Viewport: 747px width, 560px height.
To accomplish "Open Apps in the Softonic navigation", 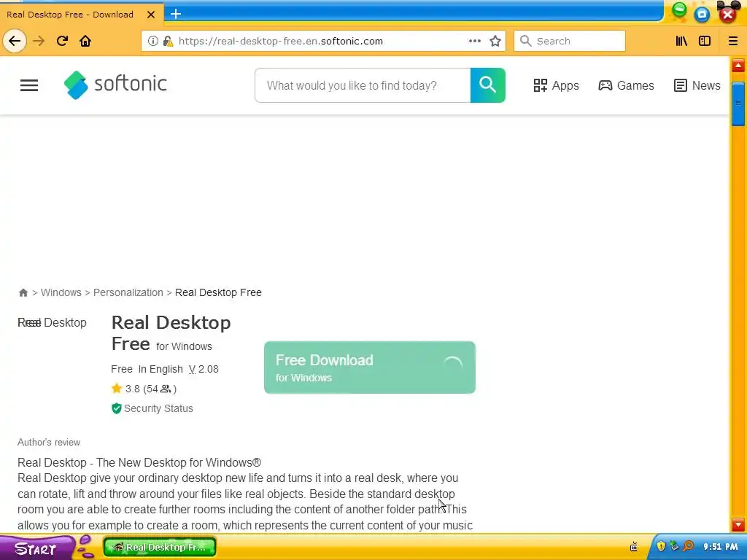I will [x=556, y=85].
